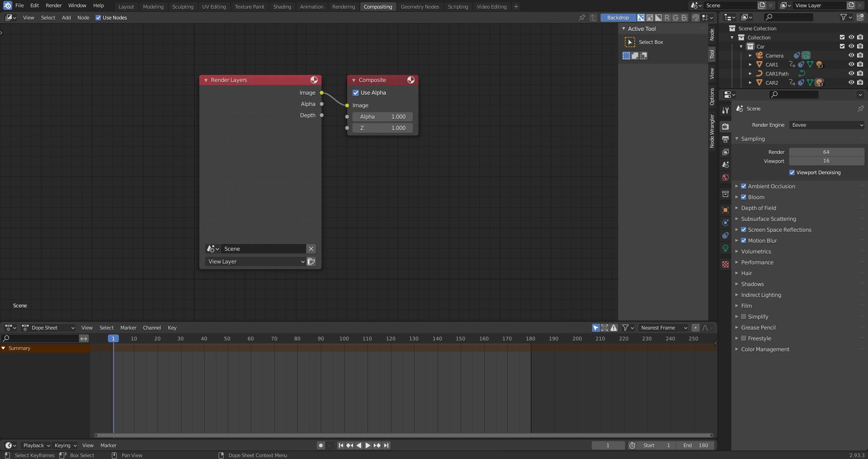868x459 pixels.
Task: Click the Select Box tool icon
Action: click(630, 42)
